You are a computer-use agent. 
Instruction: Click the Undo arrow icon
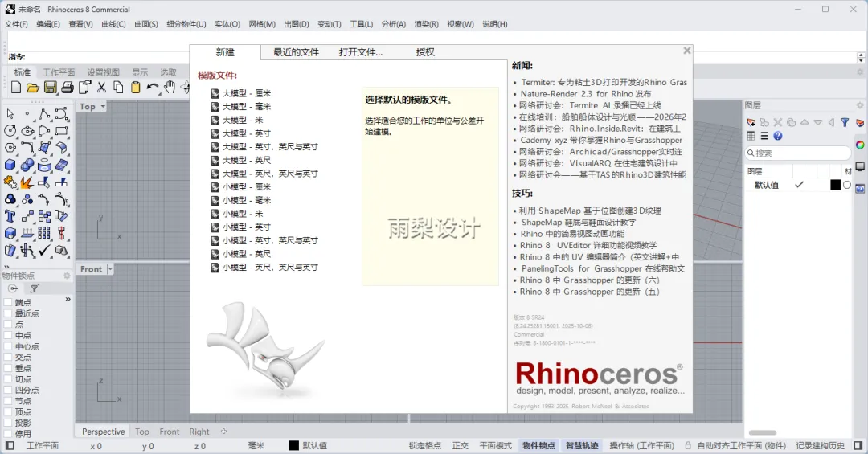click(x=153, y=87)
